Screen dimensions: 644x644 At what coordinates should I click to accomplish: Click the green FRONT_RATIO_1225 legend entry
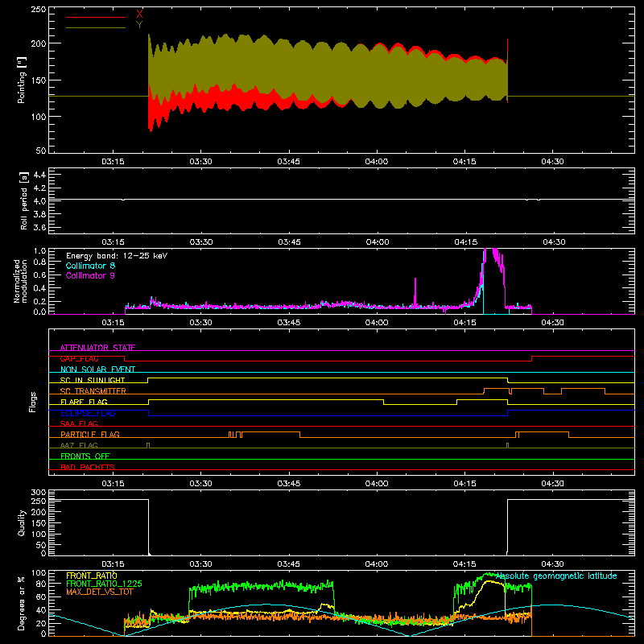(105, 584)
